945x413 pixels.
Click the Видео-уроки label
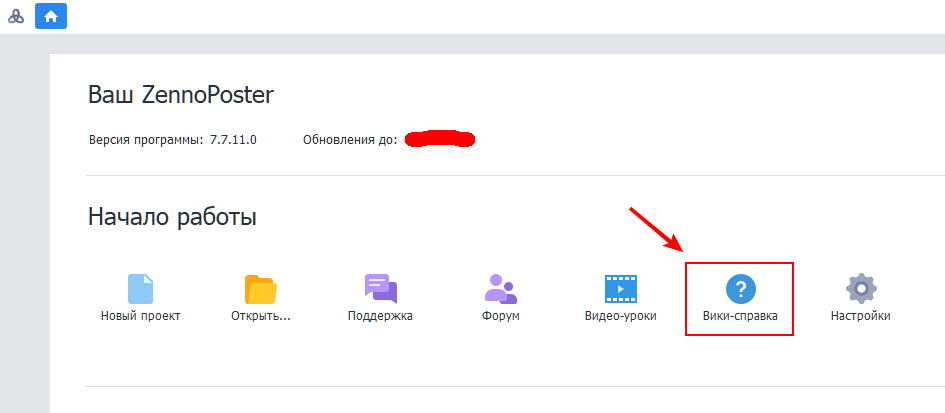[x=621, y=316]
